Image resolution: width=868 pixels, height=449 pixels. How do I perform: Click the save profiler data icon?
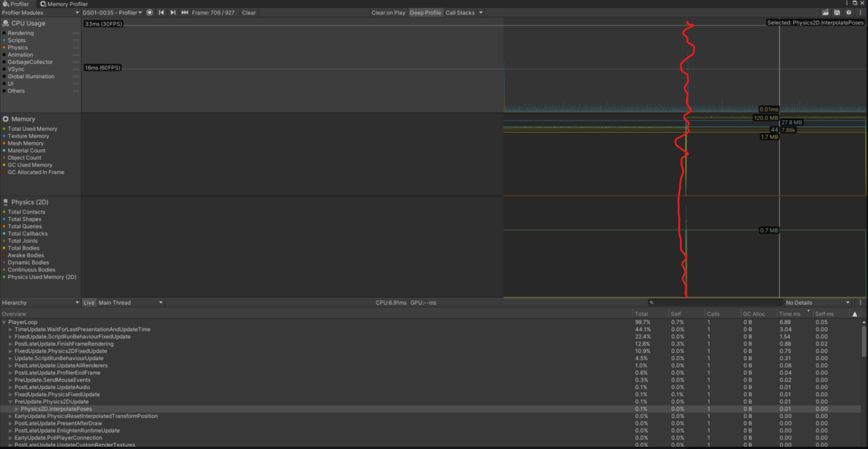[837, 12]
